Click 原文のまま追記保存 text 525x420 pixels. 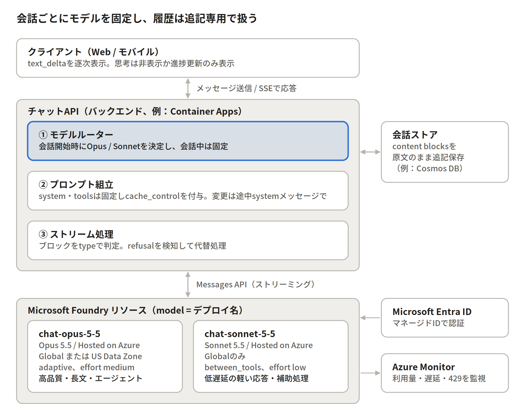428,158
